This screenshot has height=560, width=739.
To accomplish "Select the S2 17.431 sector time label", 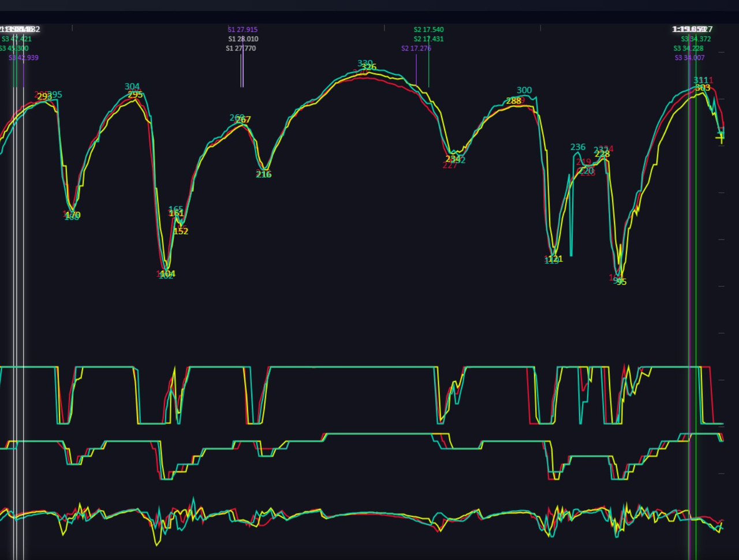I will [429, 39].
